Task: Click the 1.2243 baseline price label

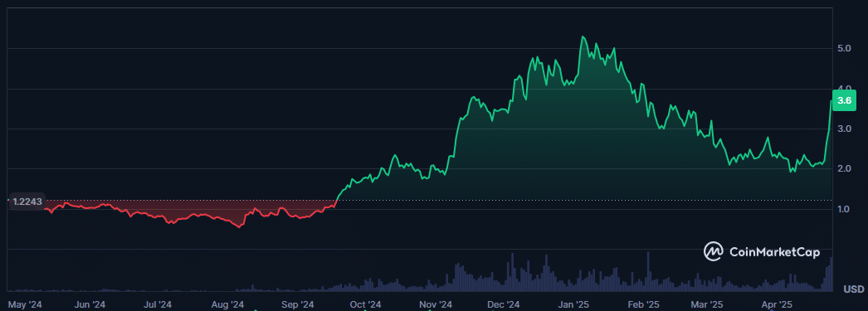Action: pos(27,202)
